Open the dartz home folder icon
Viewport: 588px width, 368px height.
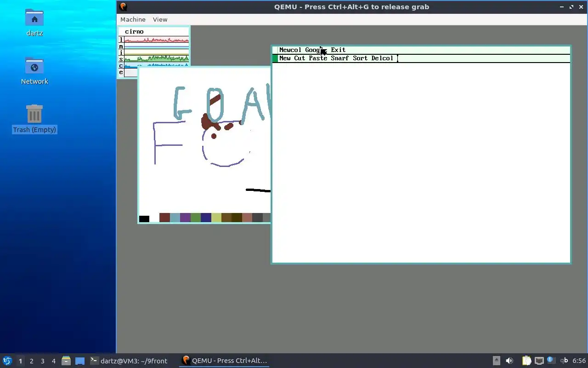click(x=34, y=22)
